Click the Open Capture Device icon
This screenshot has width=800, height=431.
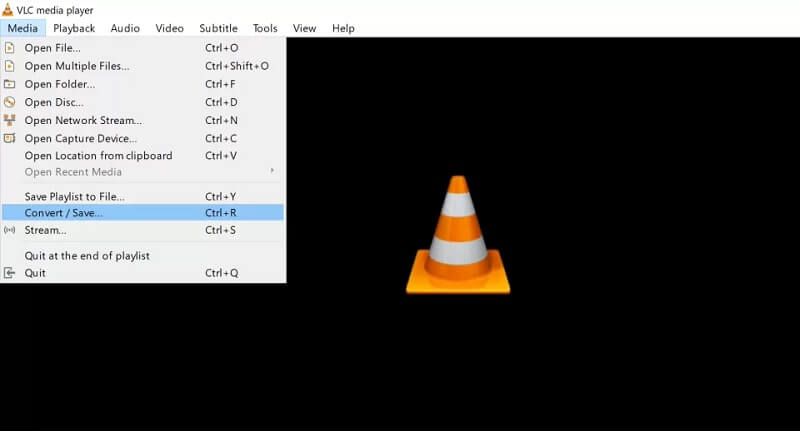(x=9, y=138)
